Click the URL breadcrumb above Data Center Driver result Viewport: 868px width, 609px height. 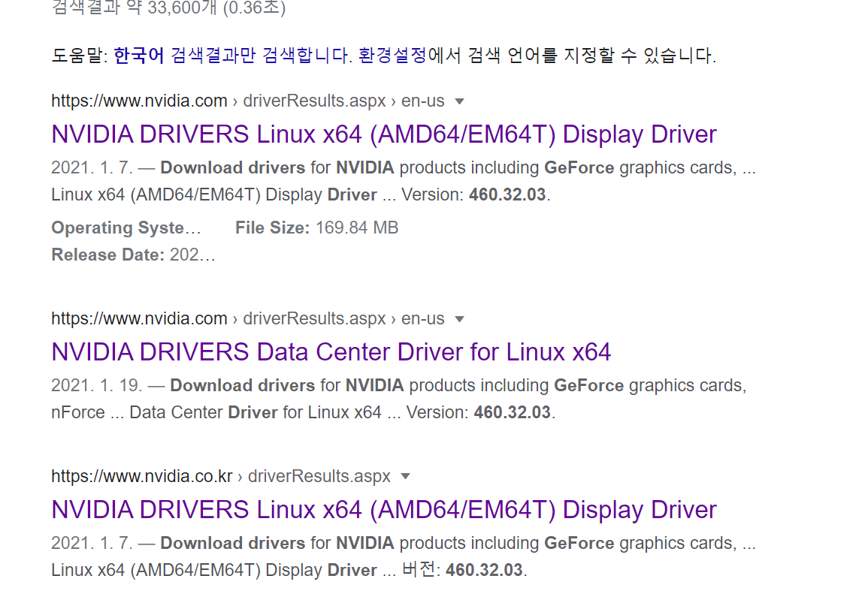[247, 318]
